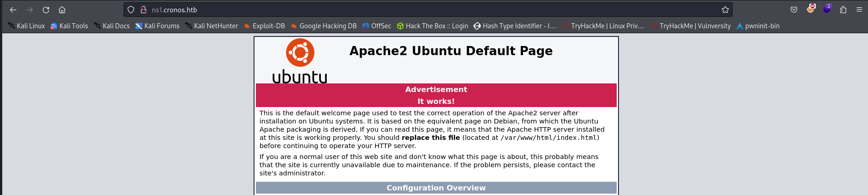Open the extensions puzzle piece menu

pyautogui.click(x=843, y=10)
